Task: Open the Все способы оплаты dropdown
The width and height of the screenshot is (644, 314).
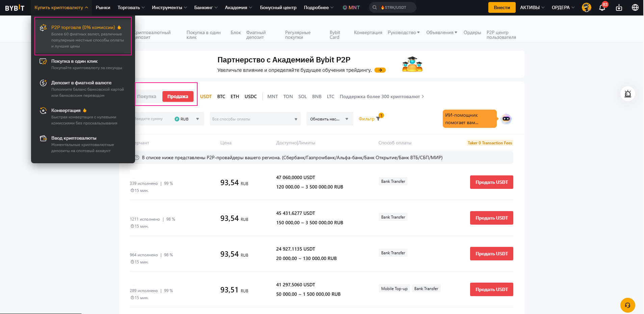Action: [x=255, y=119]
